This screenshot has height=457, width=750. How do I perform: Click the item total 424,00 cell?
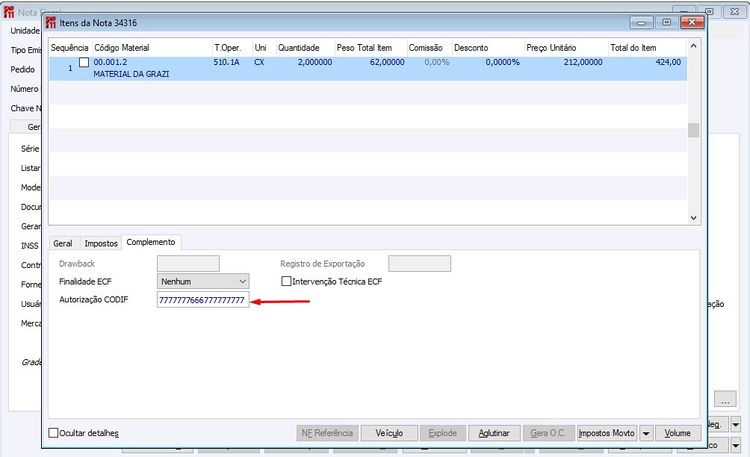point(668,62)
